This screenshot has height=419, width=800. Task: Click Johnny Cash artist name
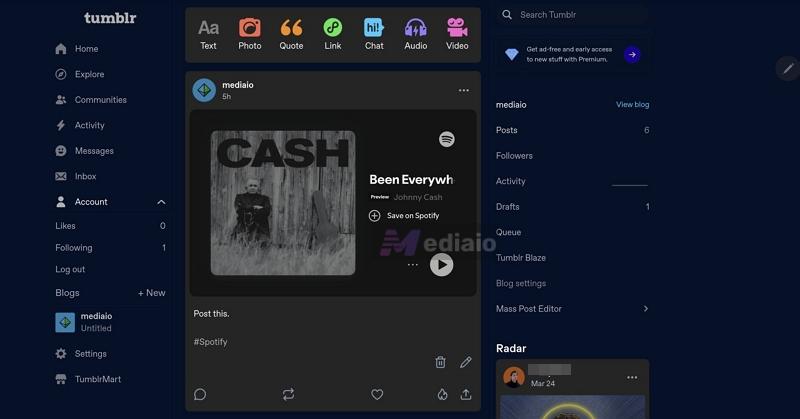(x=418, y=197)
